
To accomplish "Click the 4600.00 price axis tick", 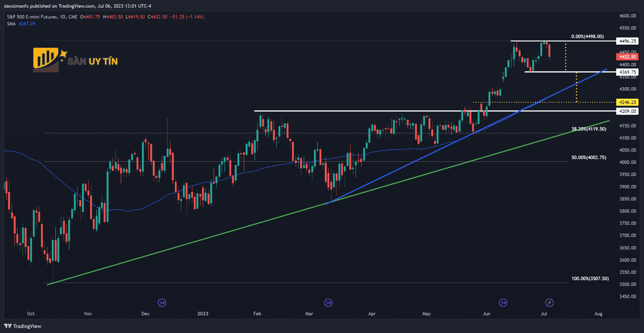I will tap(628, 16).
